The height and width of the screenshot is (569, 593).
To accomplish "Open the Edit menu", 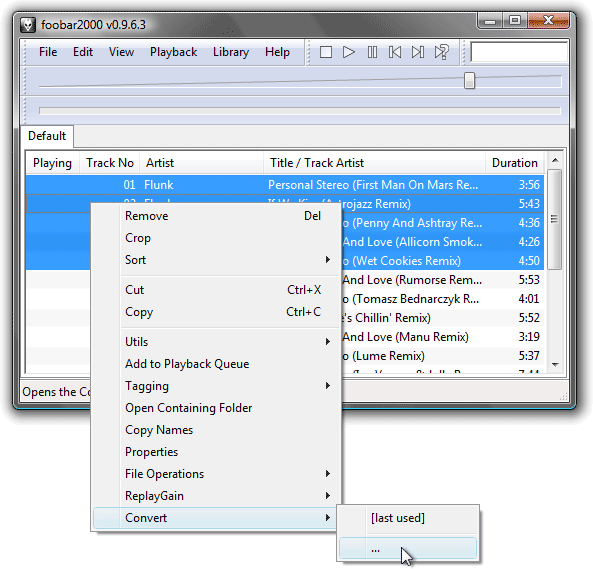I will pos(83,52).
